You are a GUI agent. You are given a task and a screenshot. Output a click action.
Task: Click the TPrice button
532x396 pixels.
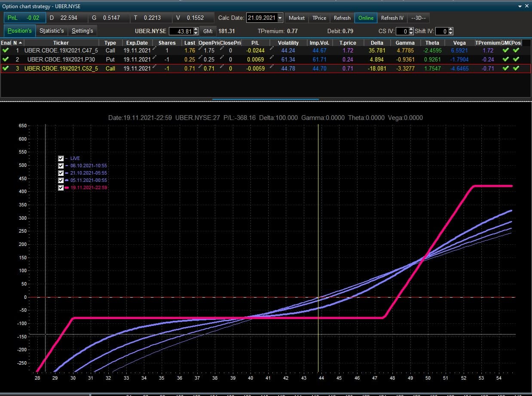tap(319, 18)
